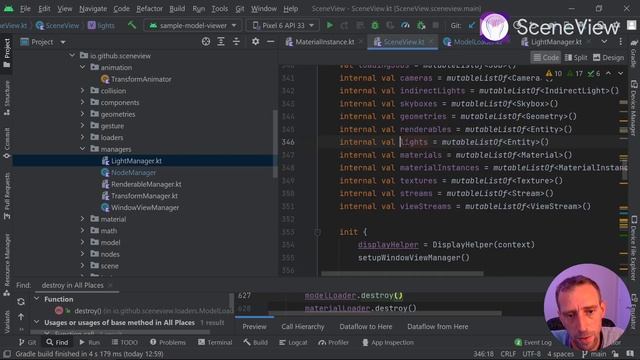Switch editor to Code view
Viewport: 640px width, 360px height.
tap(546, 58)
